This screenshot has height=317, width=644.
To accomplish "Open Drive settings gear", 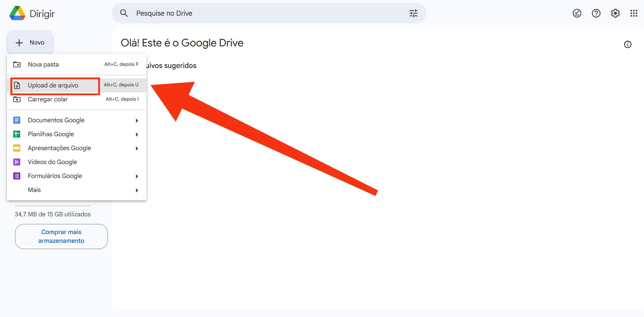I will (x=615, y=13).
